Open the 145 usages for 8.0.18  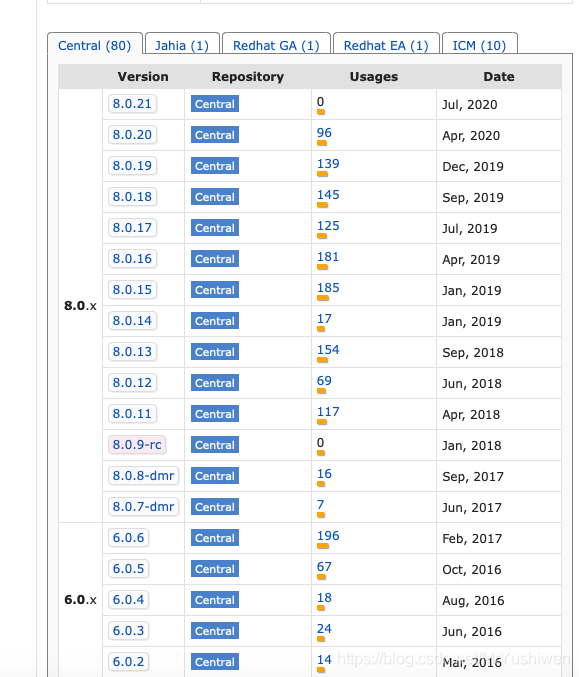328,195
